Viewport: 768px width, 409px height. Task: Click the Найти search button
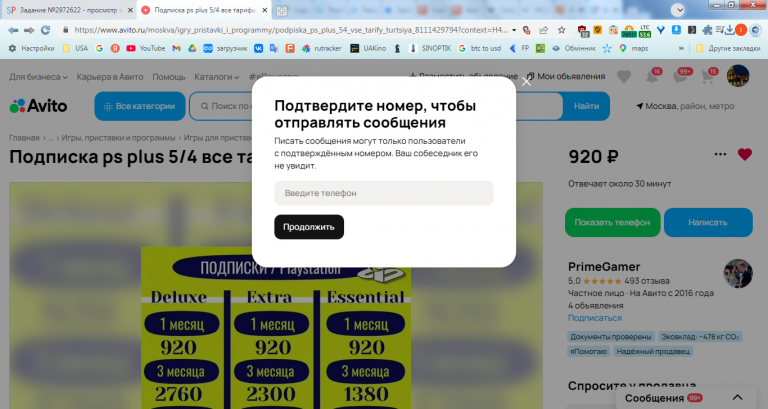[586, 106]
